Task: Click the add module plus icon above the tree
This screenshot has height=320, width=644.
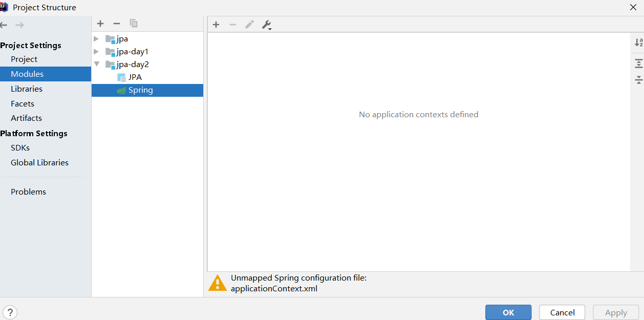Action: coord(100,23)
